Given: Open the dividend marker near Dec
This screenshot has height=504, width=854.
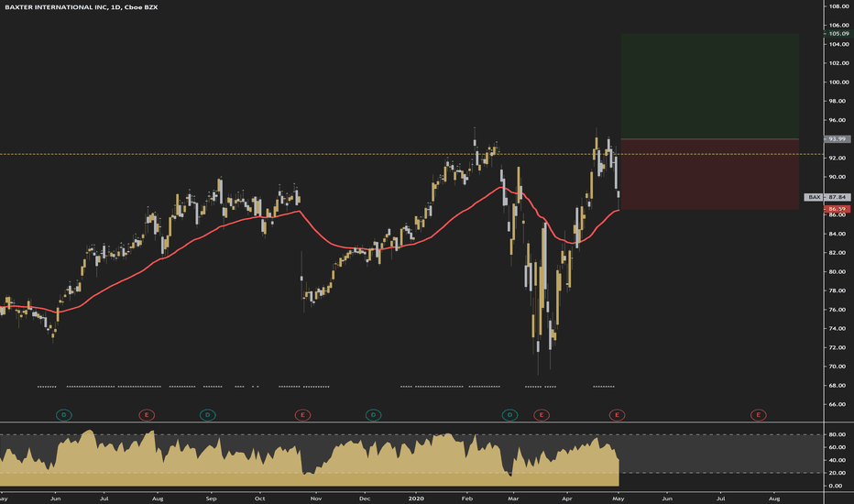Looking at the screenshot, I should [373, 415].
